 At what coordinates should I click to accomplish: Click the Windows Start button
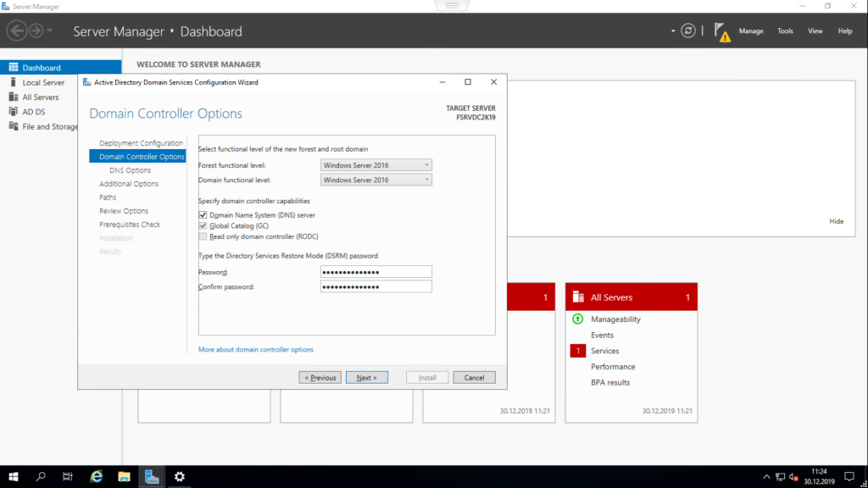click(14, 476)
